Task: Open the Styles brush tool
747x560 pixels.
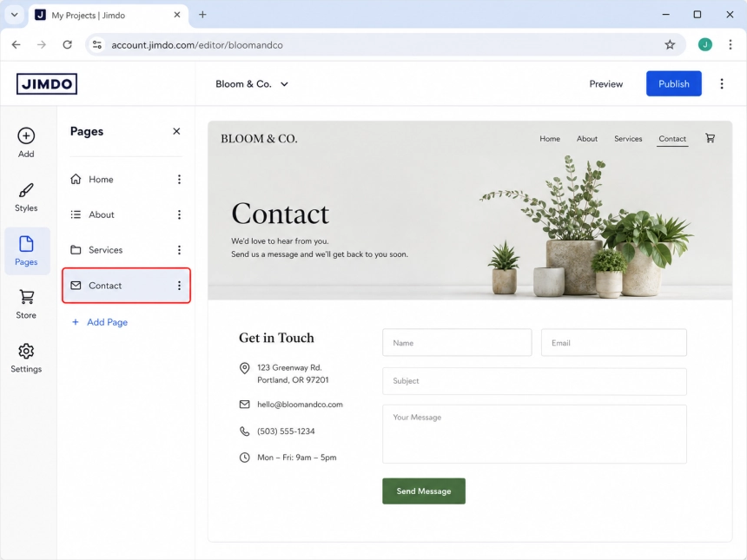Action: (x=26, y=197)
